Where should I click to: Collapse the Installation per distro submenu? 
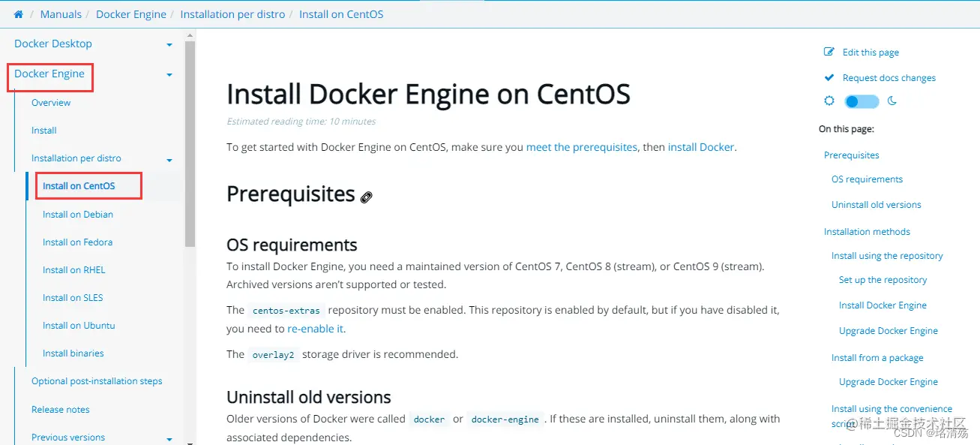tap(169, 160)
